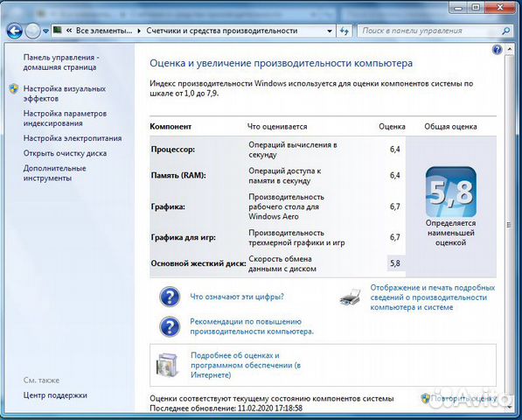Click the shield icon beside visual effects link
This screenshot has height=420, width=522.
coord(14,89)
